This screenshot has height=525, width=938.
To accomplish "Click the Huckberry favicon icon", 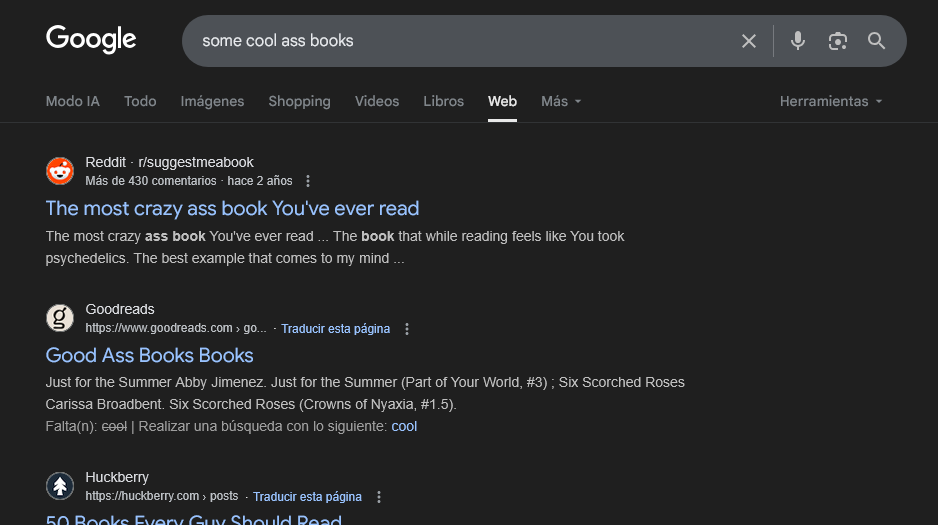I will point(60,486).
